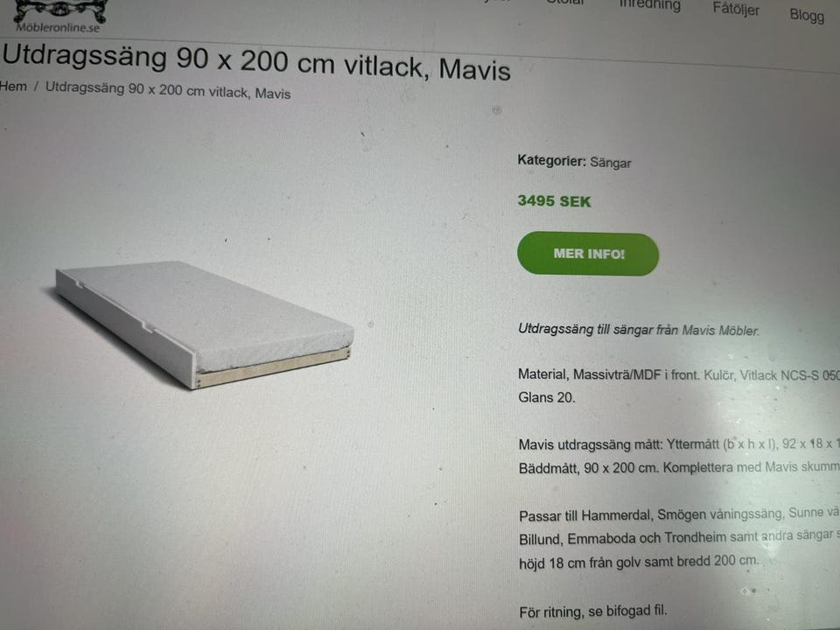
Task: Click the Passar till Hammerdal text line
Action: tap(679, 514)
